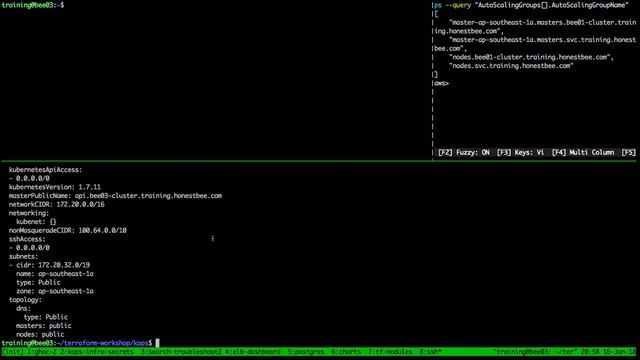The height and width of the screenshot is (360, 640).
Task: Click nonMasqueradeCIDR: 100.64.0.0/10 line
Action: [x=68, y=231]
